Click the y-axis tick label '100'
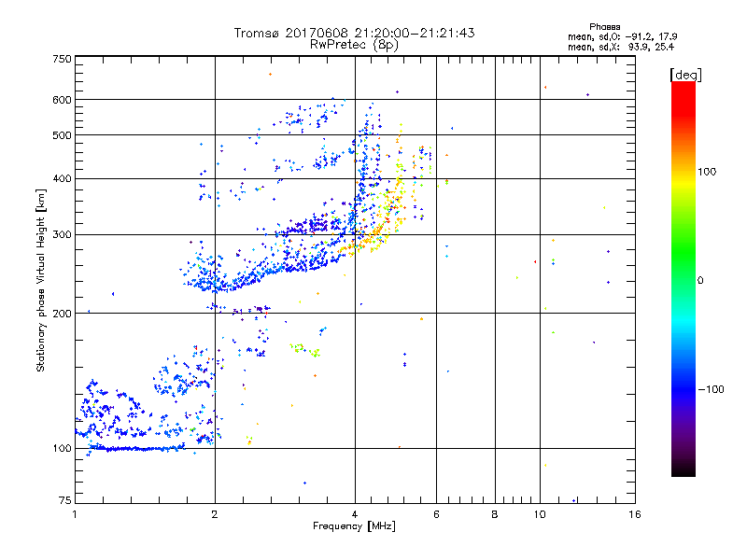 tap(62, 449)
